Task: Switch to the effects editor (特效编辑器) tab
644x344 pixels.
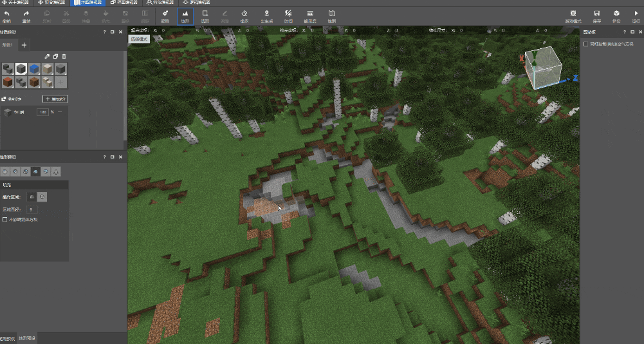Action: [x=160, y=3]
